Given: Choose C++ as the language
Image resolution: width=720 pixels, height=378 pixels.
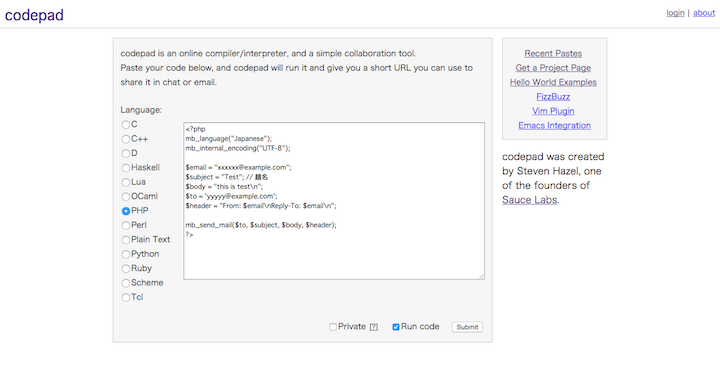Looking at the screenshot, I should click(126, 139).
